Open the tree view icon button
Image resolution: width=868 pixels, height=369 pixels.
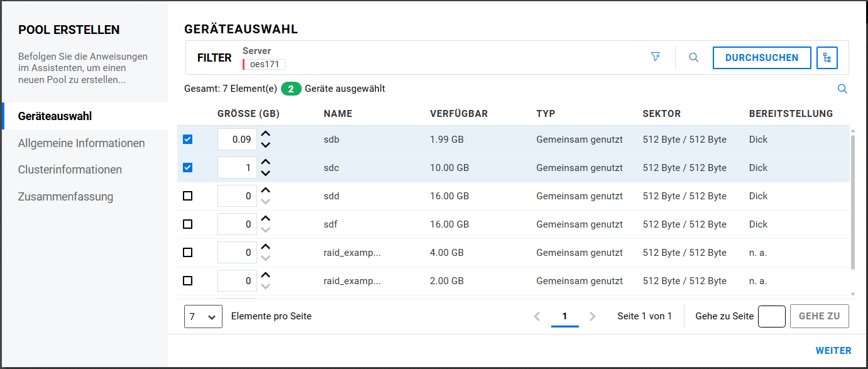point(827,58)
